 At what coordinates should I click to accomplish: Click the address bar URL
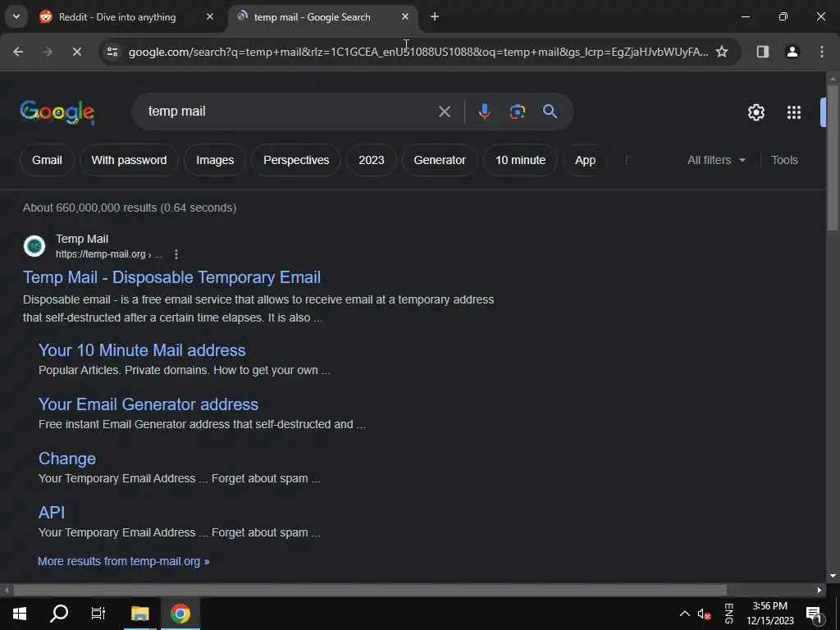coord(418,52)
